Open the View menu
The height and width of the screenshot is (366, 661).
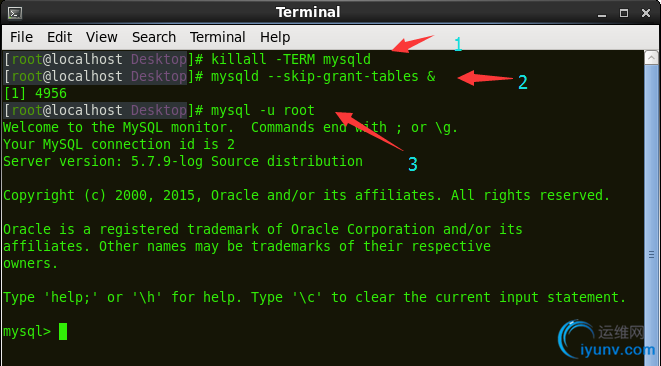tap(102, 37)
